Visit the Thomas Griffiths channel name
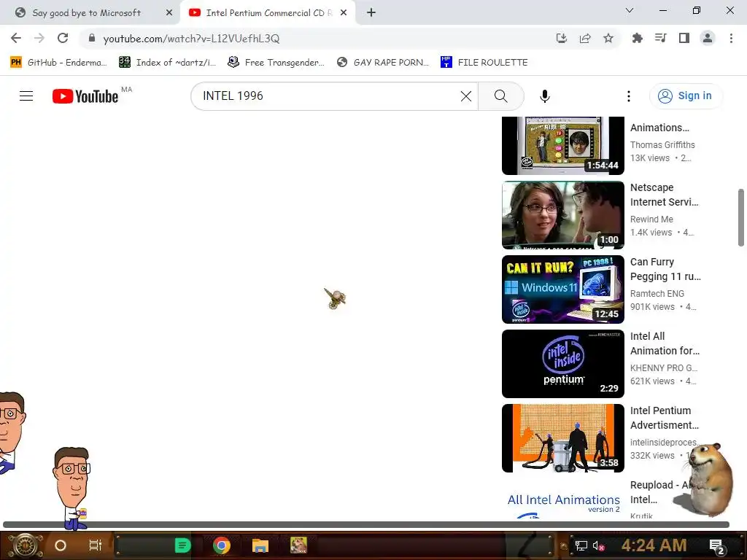 tap(662, 145)
